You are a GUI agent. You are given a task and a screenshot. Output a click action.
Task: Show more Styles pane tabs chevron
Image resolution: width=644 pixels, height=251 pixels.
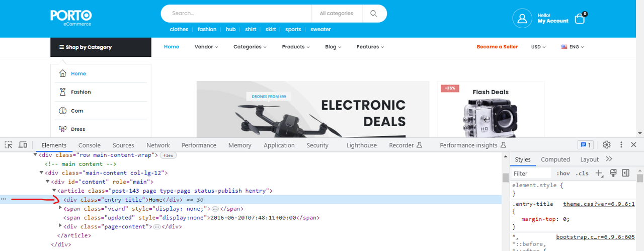tap(609, 159)
